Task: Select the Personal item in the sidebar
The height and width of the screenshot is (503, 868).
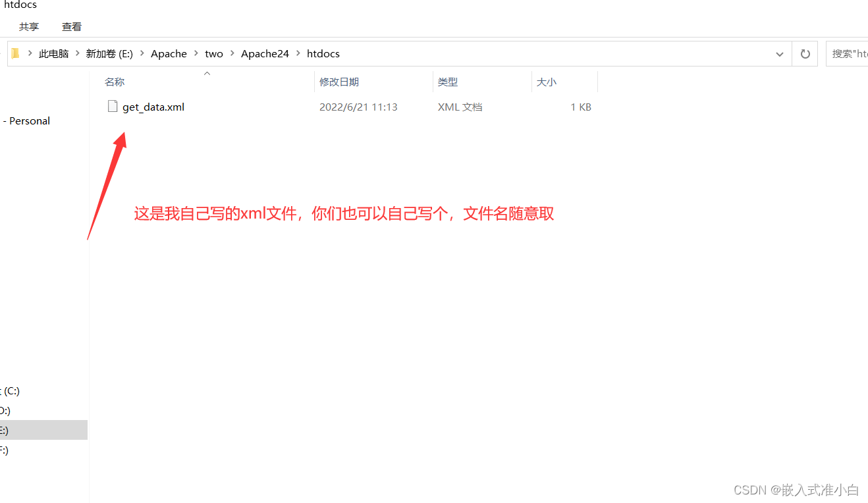Action: [28, 120]
